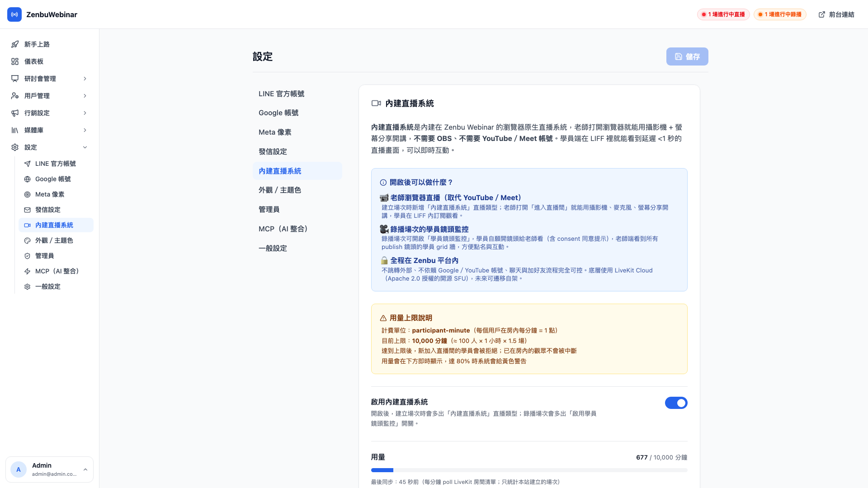Click the shield icon beside sidebar 管理員

pyautogui.click(x=27, y=256)
